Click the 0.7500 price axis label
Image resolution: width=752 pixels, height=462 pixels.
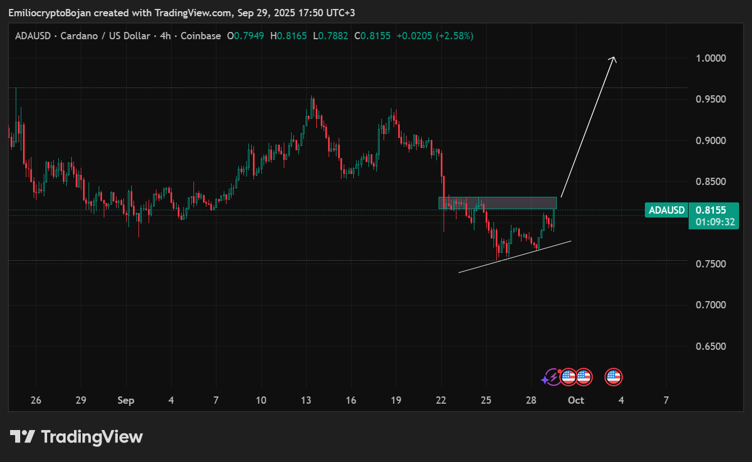coord(711,264)
